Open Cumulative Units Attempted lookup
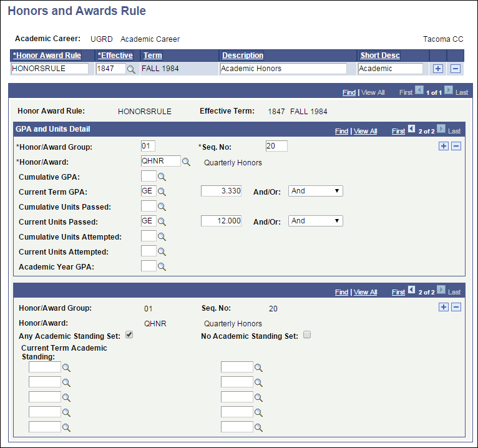Viewport: 478px width, 448px height. pos(162,236)
